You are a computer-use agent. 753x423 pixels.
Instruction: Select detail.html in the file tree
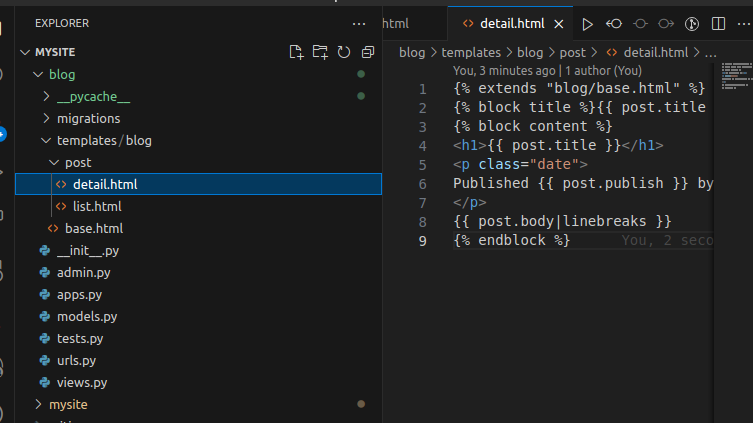click(199, 184)
